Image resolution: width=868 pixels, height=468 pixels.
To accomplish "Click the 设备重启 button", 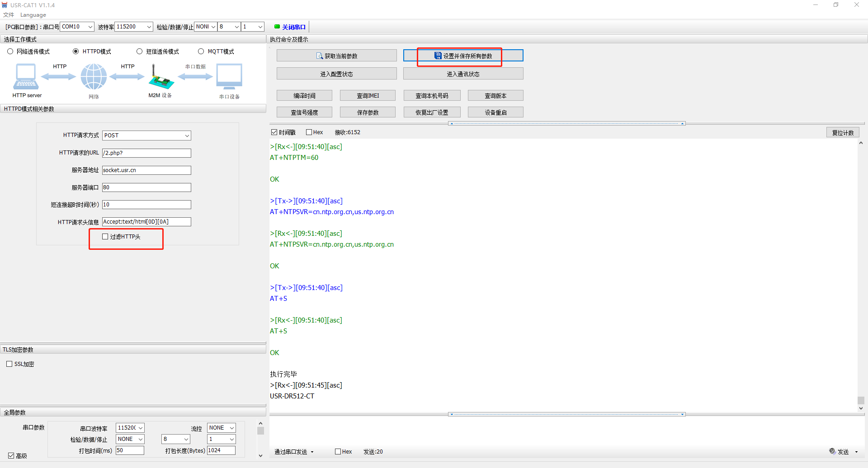I will (495, 112).
